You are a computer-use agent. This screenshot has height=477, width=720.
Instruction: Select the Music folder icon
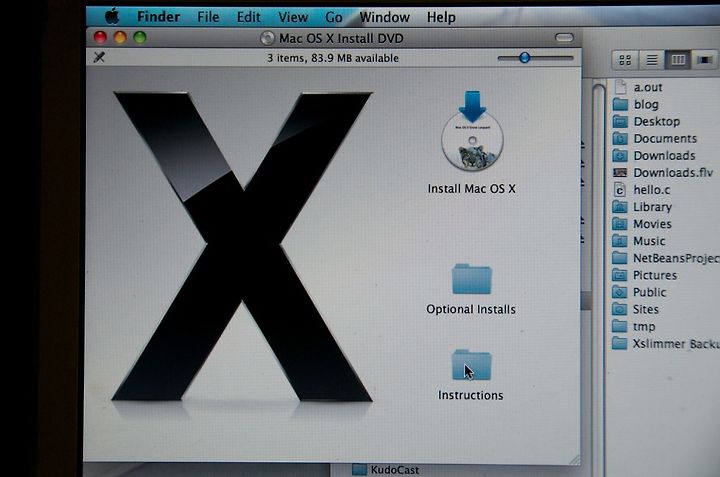(x=619, y=241)
